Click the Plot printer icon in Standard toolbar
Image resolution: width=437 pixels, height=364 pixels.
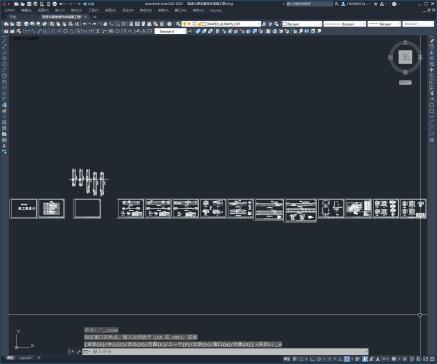point(26,24)
